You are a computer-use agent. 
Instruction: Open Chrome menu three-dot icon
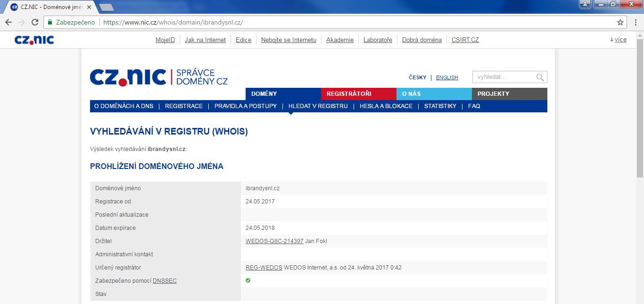[635, 22]
